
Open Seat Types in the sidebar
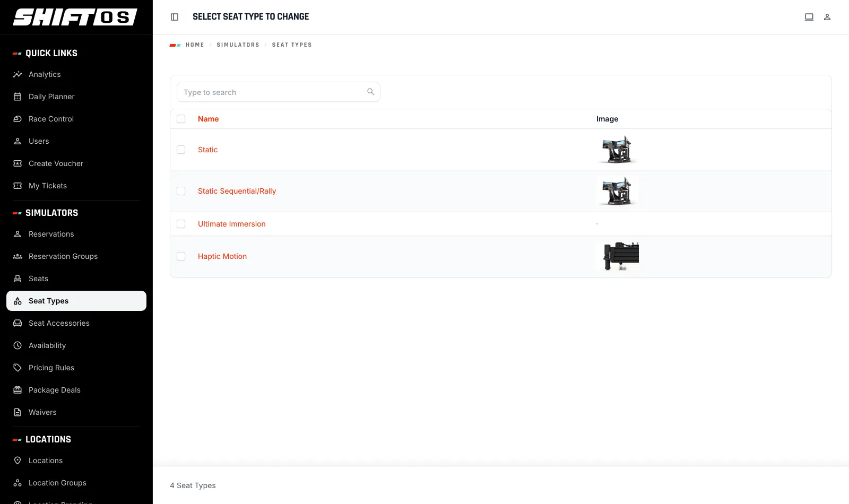[x=76, y=301]
